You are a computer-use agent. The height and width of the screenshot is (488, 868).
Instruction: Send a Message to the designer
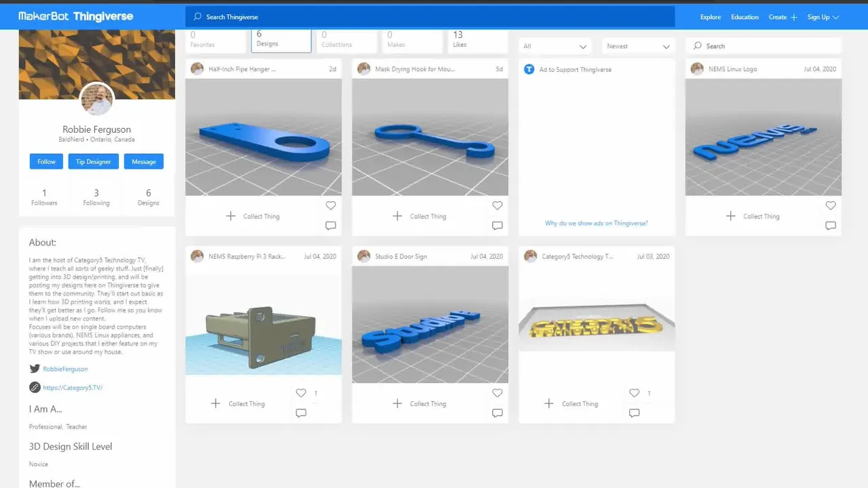pos(144,161)
